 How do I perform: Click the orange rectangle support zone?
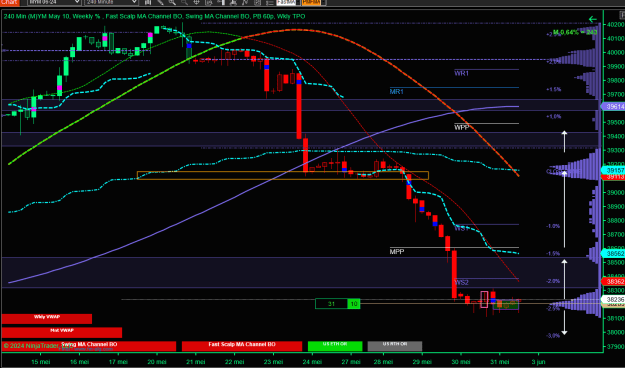click(283, 175)
